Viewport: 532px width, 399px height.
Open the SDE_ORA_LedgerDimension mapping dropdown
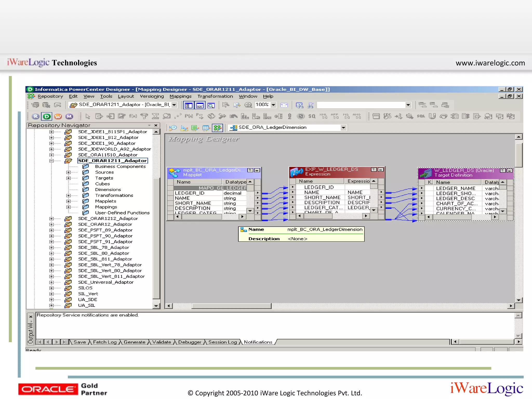343,128
